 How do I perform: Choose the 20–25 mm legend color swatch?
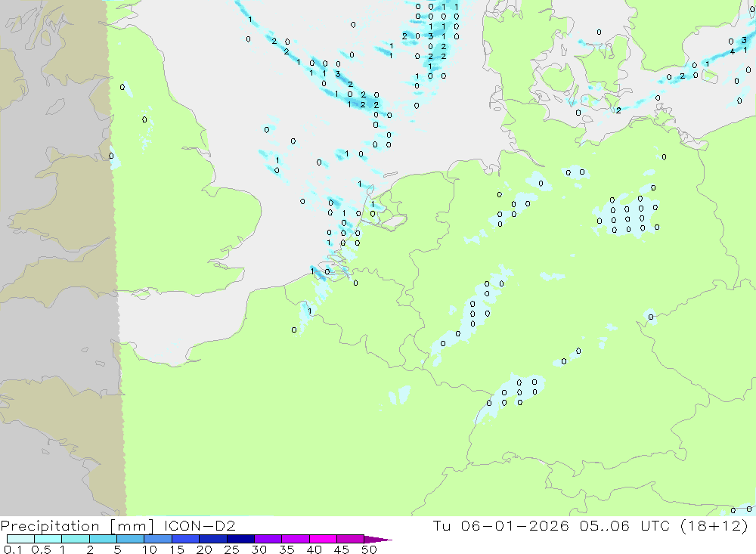(x=213, y=539)
